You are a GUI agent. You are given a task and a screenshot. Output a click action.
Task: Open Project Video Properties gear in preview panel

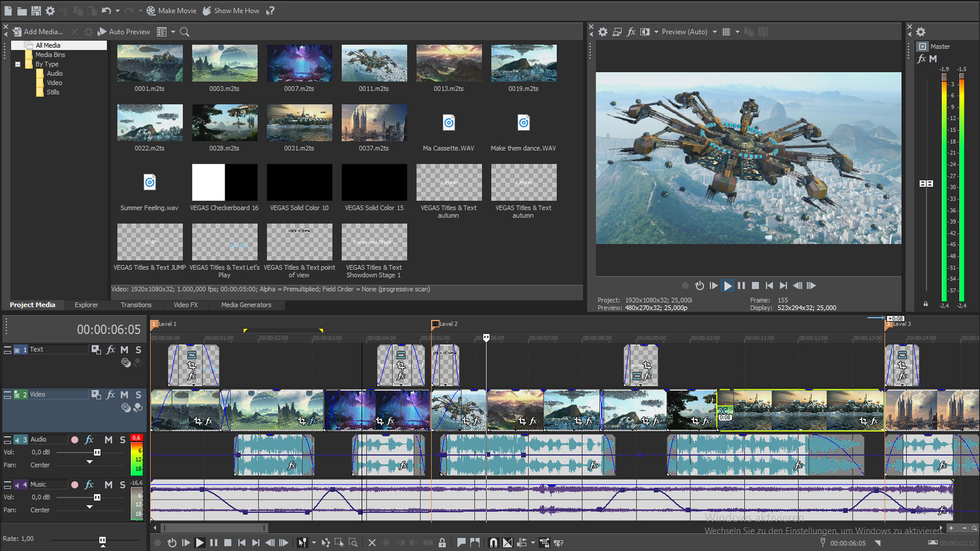603,32
